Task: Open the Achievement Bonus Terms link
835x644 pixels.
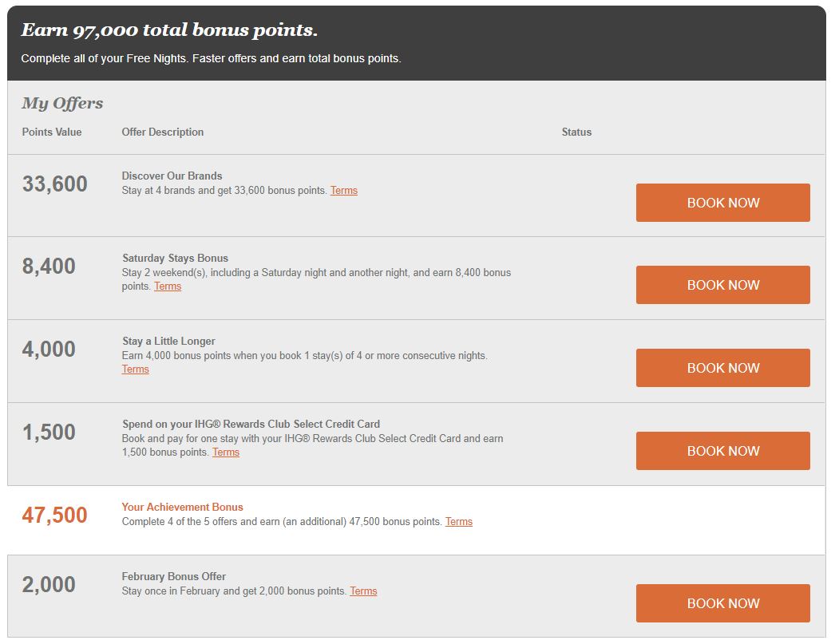Action: coord(458,522)
